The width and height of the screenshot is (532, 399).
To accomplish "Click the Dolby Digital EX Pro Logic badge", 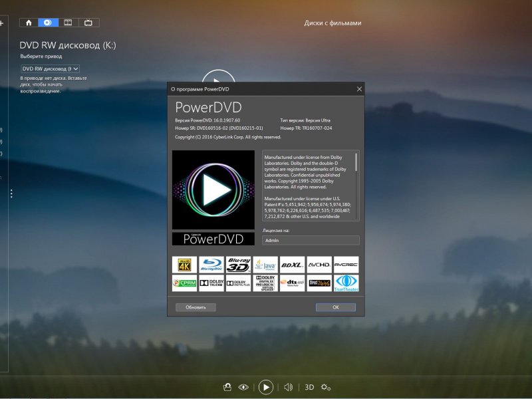I will [265, 283].
